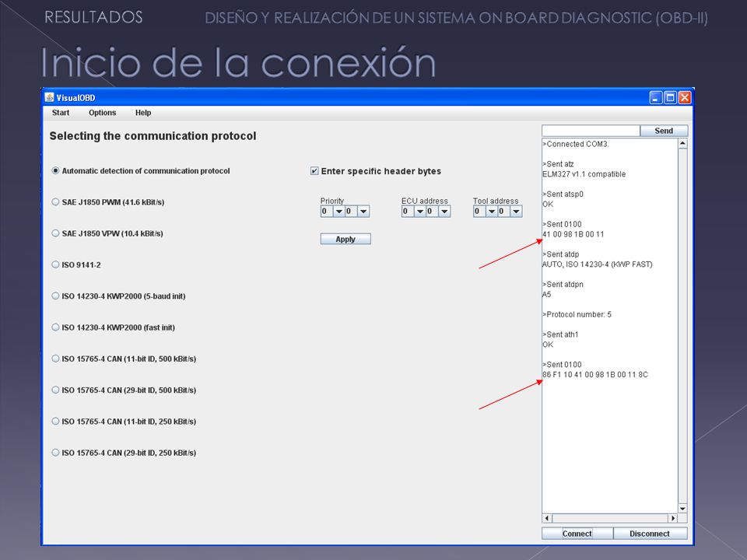Click console line '>Sent ath1'
This screenshot has width=747, height=560.
pyautogui.click(x=561, y=334)
